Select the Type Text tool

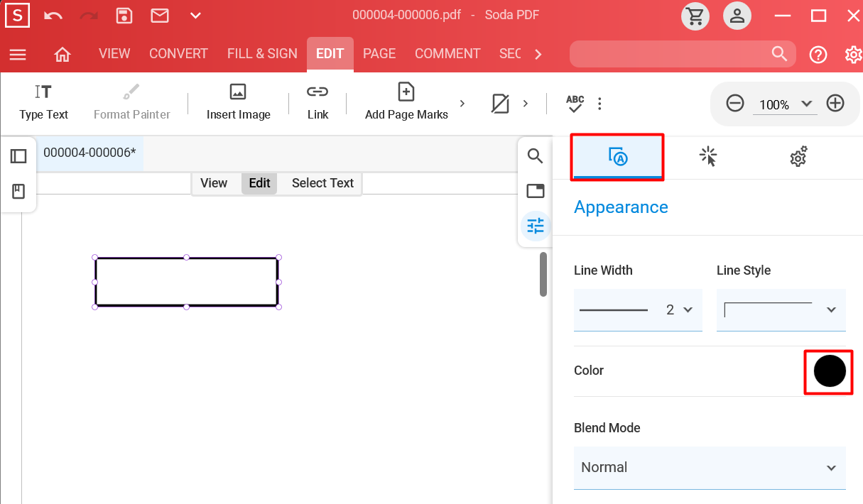click(43, 102)
